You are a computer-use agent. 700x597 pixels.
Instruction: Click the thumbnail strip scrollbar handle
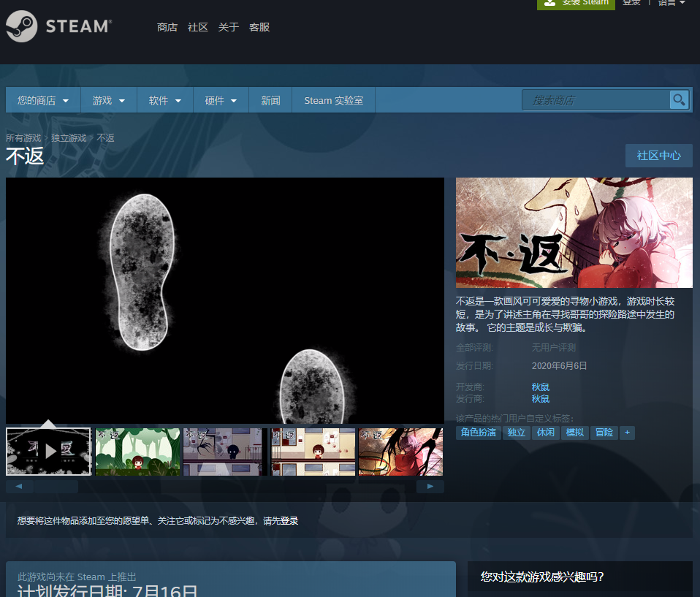[x=56, y=486]
